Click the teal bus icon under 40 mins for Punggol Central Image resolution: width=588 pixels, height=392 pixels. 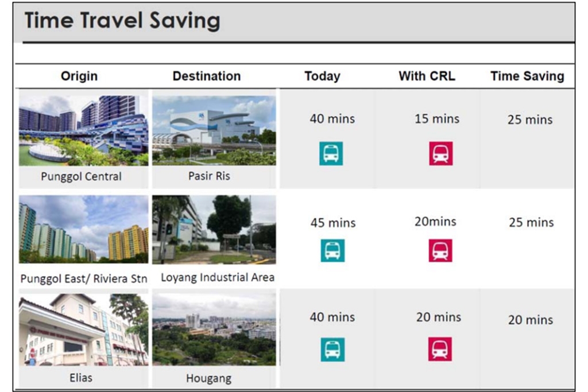pyautogui.click(x=331, y=153)
